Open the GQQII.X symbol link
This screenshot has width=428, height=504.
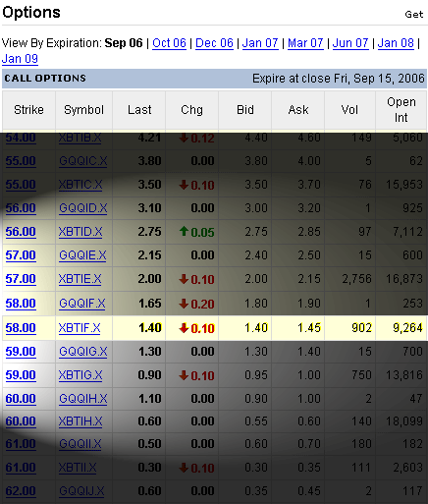point(80,444)
